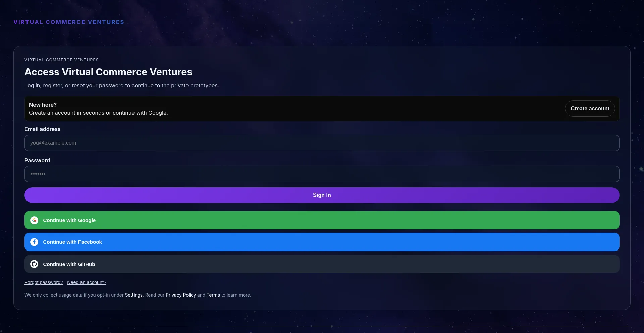
Task: Open the Forgot password? link
Action: click(x=44, y=282)
